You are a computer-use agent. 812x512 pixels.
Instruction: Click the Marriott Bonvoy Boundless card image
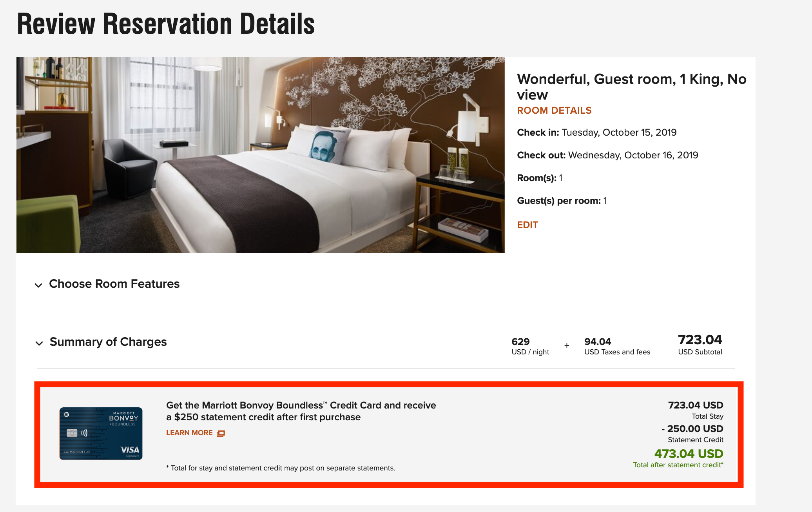click(101, 433)
